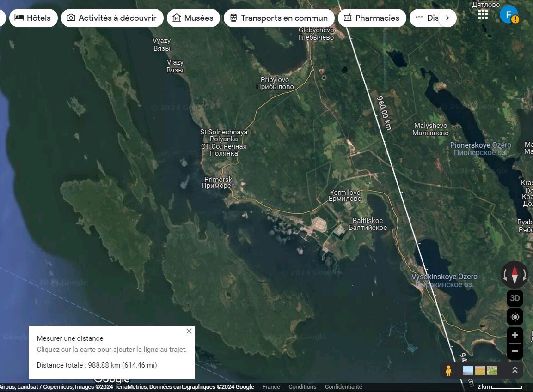Select the Transports en commun chip
This screenshot has width=533, height=392.
coord(279,18)
